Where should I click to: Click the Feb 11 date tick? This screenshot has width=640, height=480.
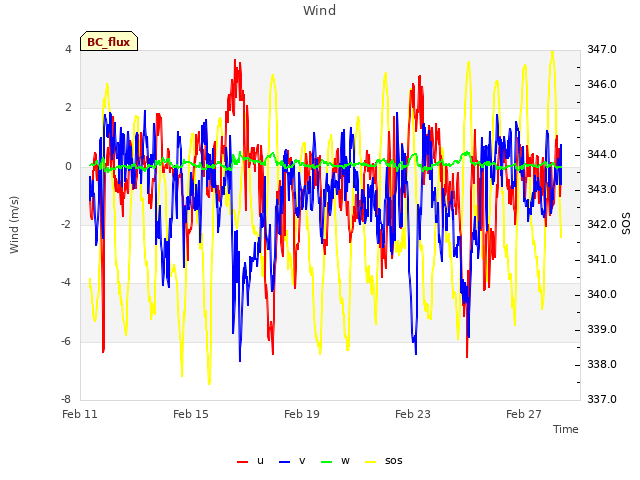80,414
